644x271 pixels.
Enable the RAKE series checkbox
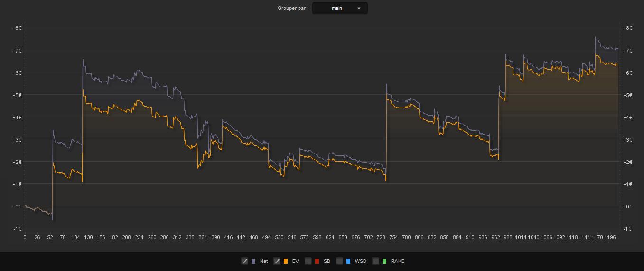(375, 261)
